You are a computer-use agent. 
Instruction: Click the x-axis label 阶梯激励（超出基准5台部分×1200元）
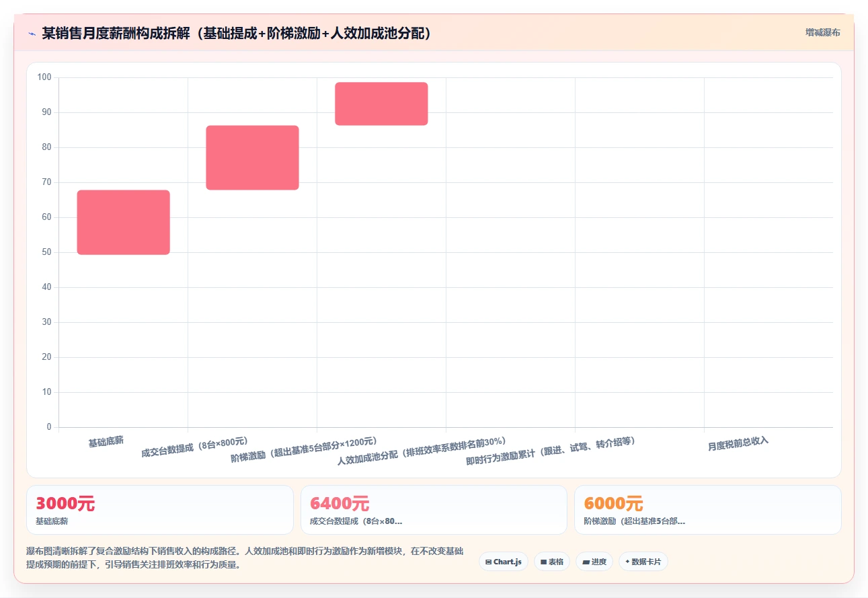[x=304, y=450]
